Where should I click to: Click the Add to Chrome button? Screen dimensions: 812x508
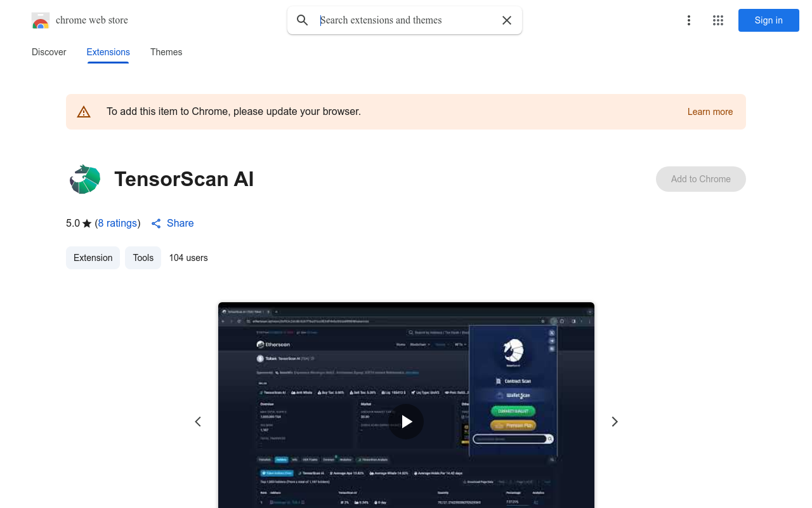(701, 179)
